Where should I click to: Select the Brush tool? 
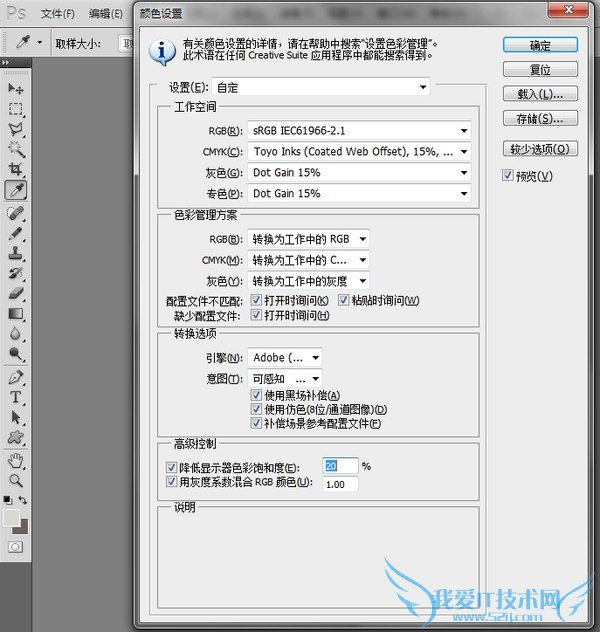(x=15, y=233)
